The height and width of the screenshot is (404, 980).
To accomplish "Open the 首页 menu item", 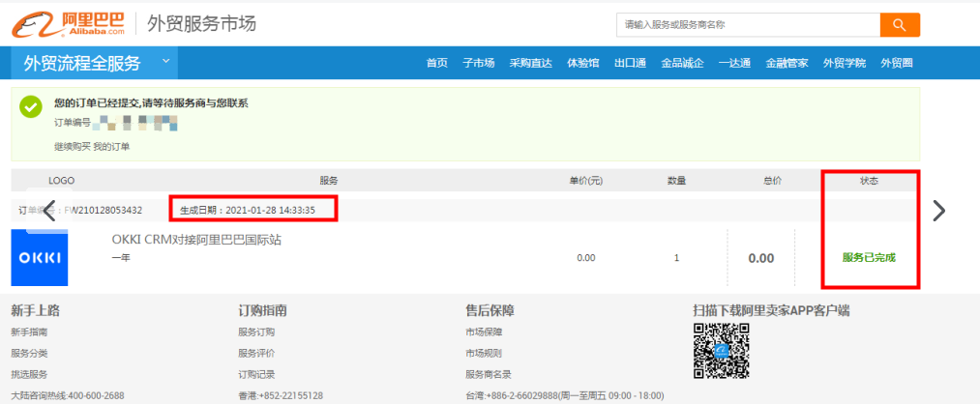I will tap(437, 63).
